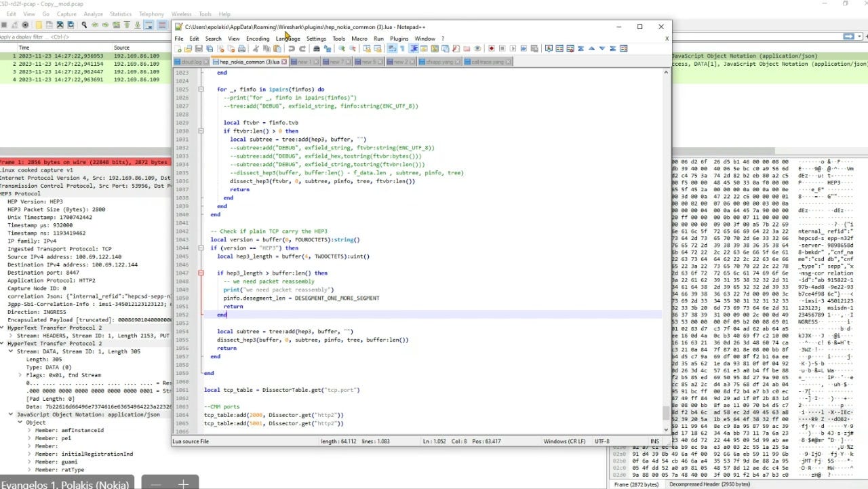Close the hep_nokia_common (3).lua tab
Viewport: 868px width, 489px height.
(x=285, y=62)
